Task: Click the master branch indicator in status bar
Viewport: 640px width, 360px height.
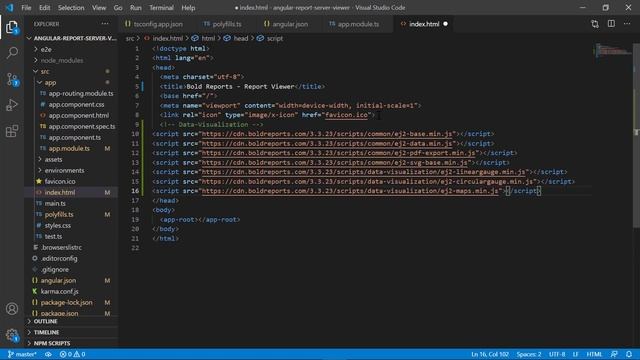Action: [x=22, y=354]
